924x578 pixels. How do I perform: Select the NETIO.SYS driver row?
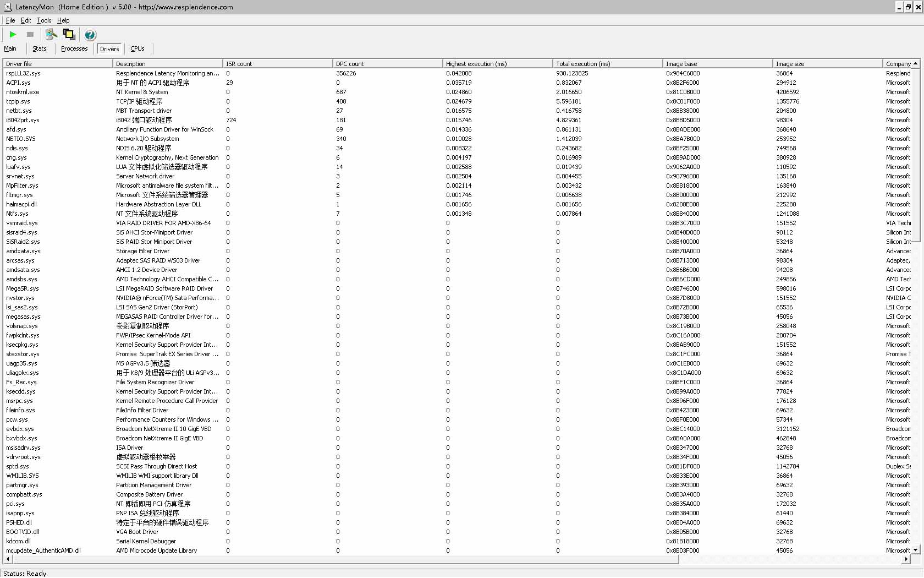pos(457,139)
